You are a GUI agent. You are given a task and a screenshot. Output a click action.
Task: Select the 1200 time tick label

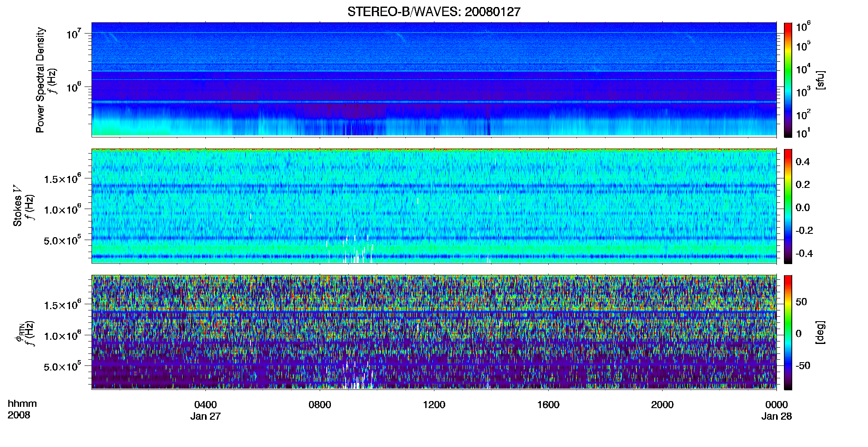click(x=434, y=405)
